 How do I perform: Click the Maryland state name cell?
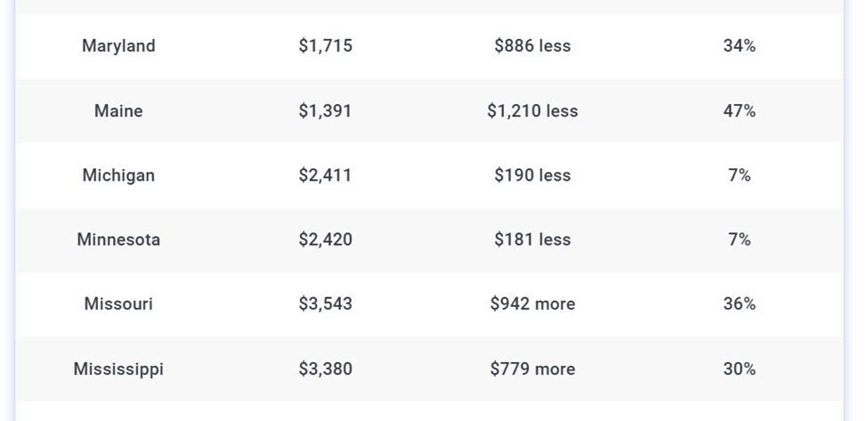(118, 46)
